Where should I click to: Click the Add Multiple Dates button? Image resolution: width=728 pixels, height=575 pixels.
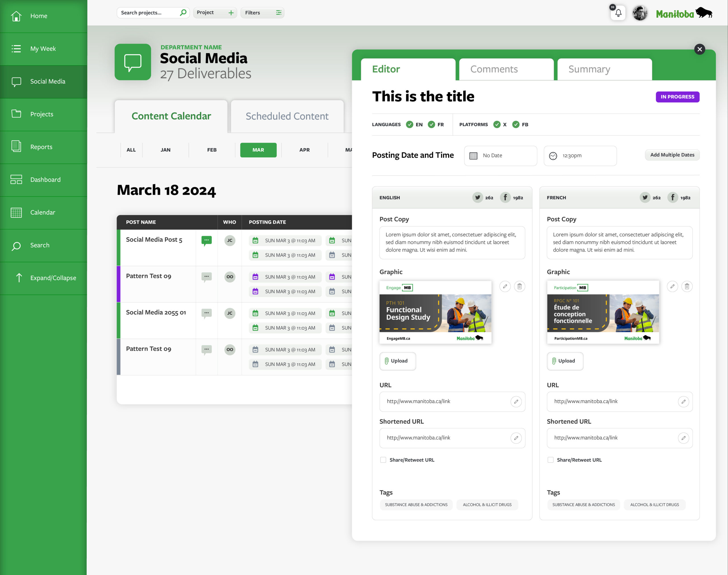coord(672,155)
